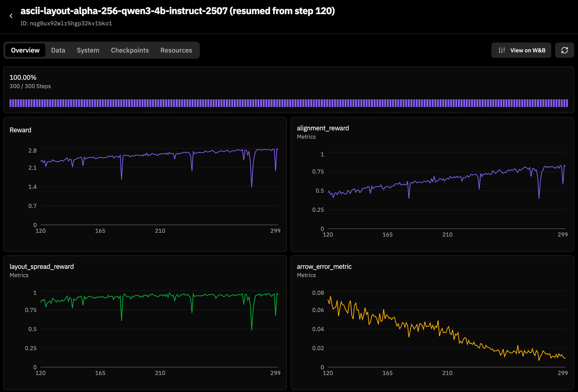Switch to the Overview tab
Viewport: 578px width, 392px height.
(x=25, y=50)
